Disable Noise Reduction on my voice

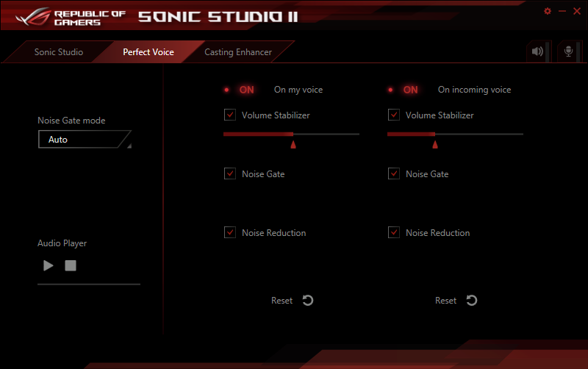(230, 232)
